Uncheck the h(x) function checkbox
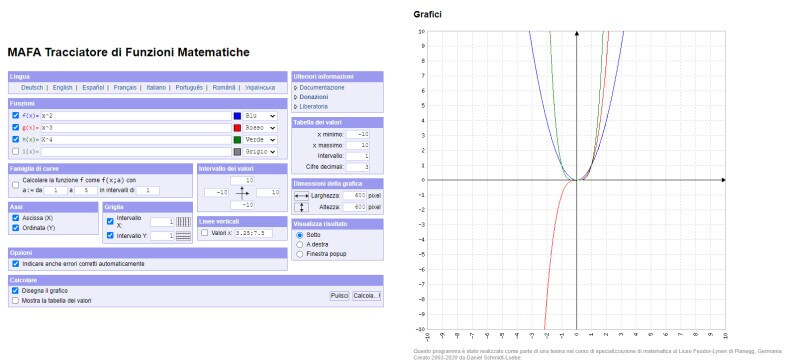The height and width of the screenshot is (362, 793). tap(16, 139)
